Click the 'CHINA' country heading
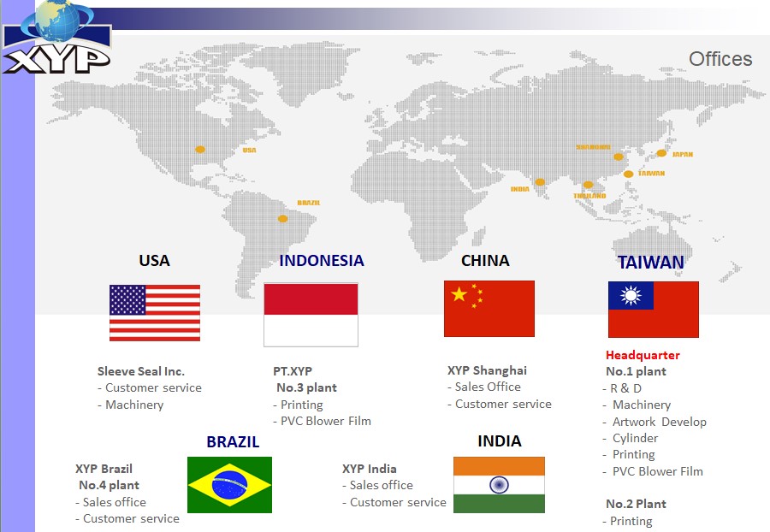The image size is (770, 532). coord(485,261)
